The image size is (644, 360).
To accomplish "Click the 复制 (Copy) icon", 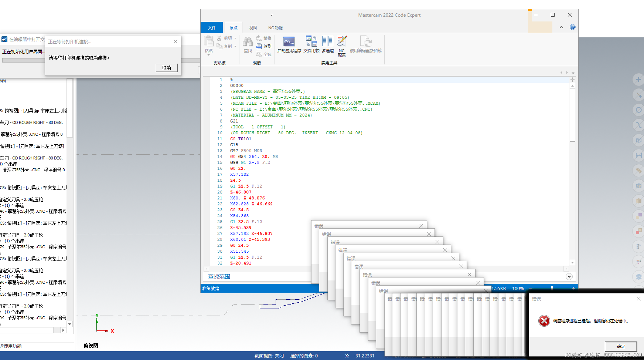I will 219,46.
